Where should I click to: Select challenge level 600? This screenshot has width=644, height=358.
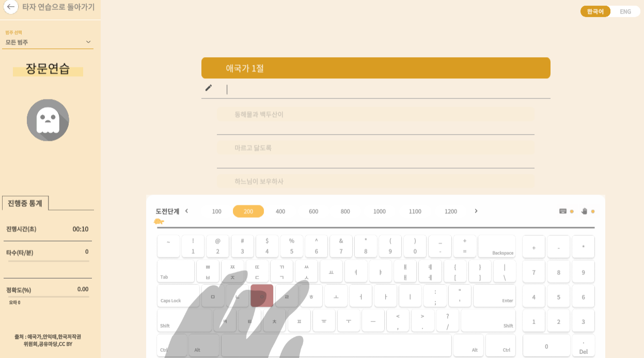click(x=313, y=211)
